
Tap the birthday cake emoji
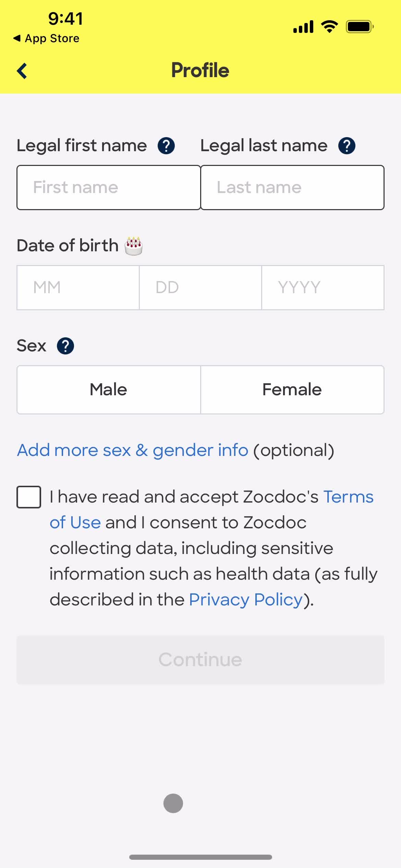[134, 246]
